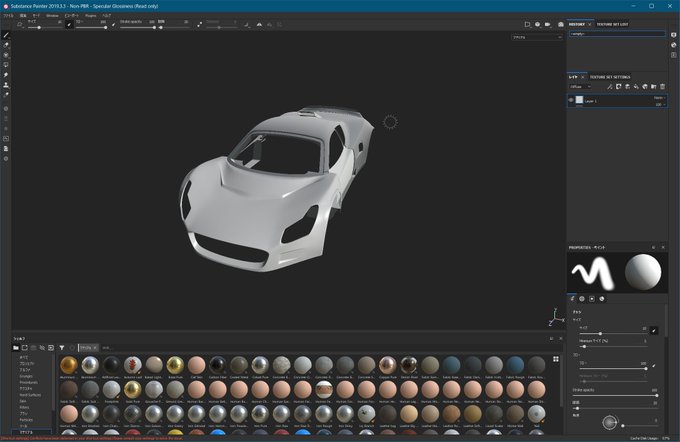680x442 pixels.
Task: Open the Window menu
Action: click(52, 16)
